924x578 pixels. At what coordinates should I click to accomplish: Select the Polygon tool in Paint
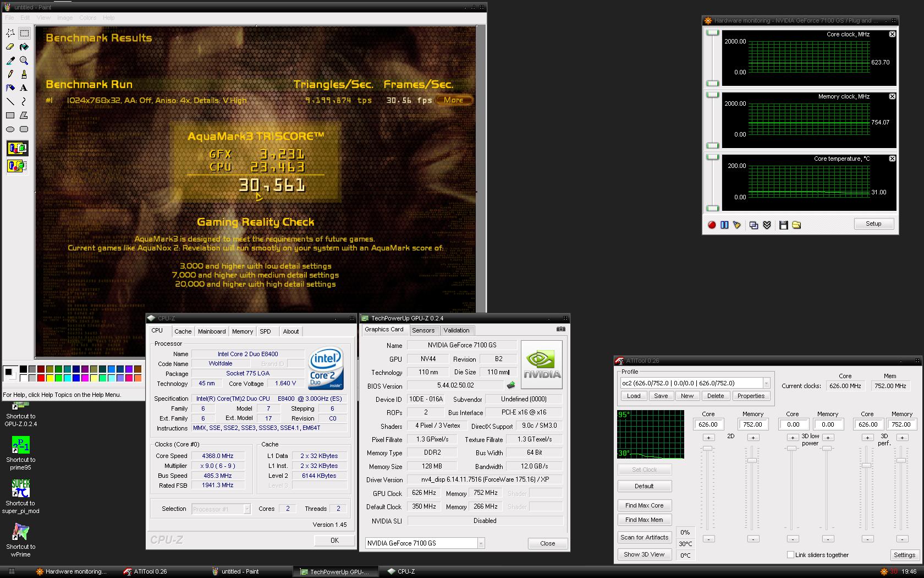[x=24, y=116]
